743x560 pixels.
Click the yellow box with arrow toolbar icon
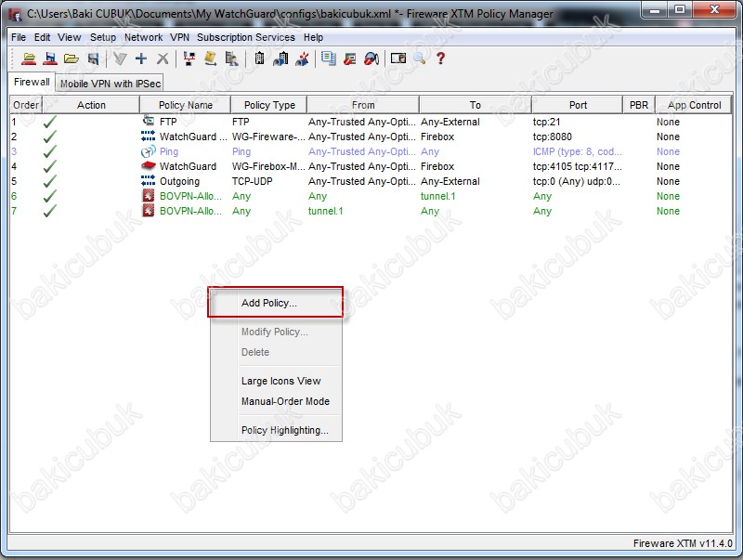tap(211, 59)
